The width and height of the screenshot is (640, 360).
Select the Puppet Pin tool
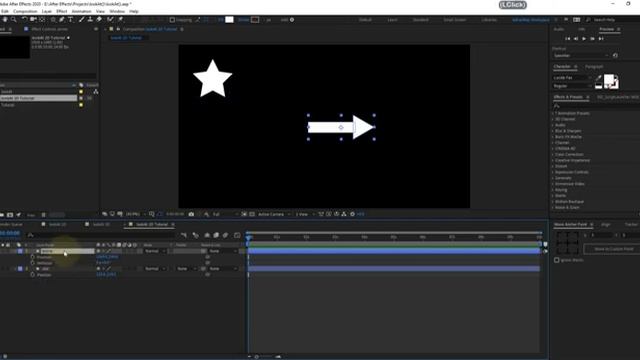point(121,20)
